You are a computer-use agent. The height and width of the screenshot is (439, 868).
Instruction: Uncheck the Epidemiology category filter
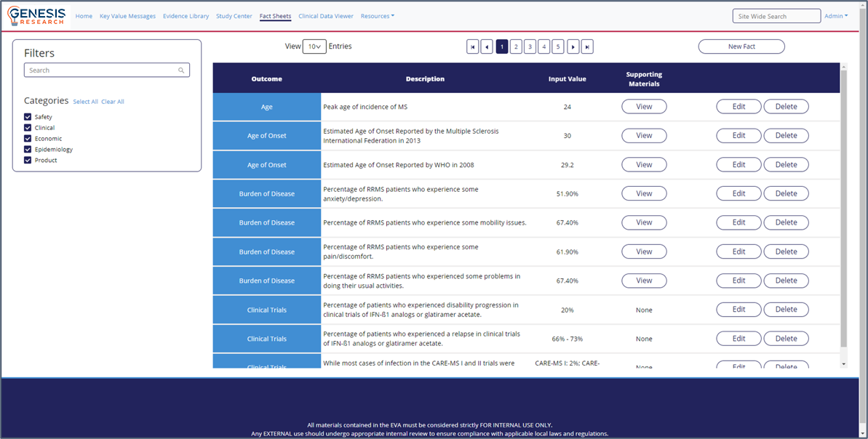tap(28, 149)
